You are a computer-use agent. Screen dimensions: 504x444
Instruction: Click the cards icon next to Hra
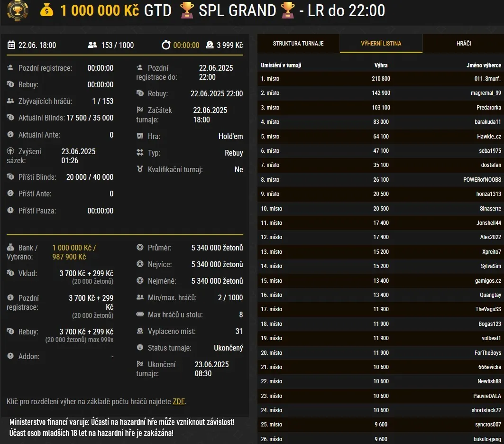click(140, 136)
